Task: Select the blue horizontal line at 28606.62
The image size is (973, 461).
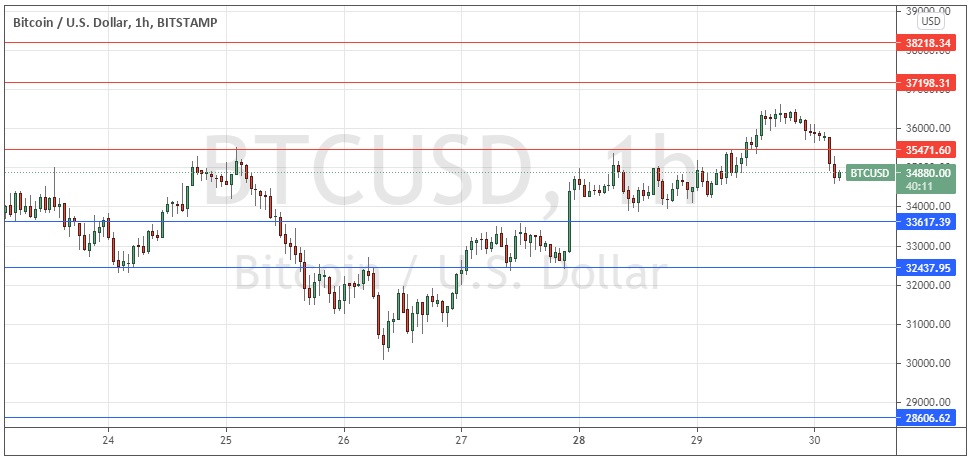Action: (450, 417)
